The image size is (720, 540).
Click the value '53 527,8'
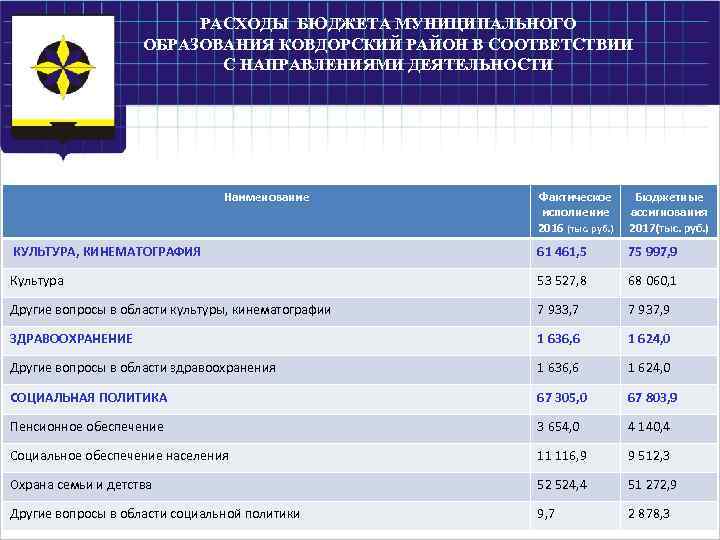[x=562, y=281]
